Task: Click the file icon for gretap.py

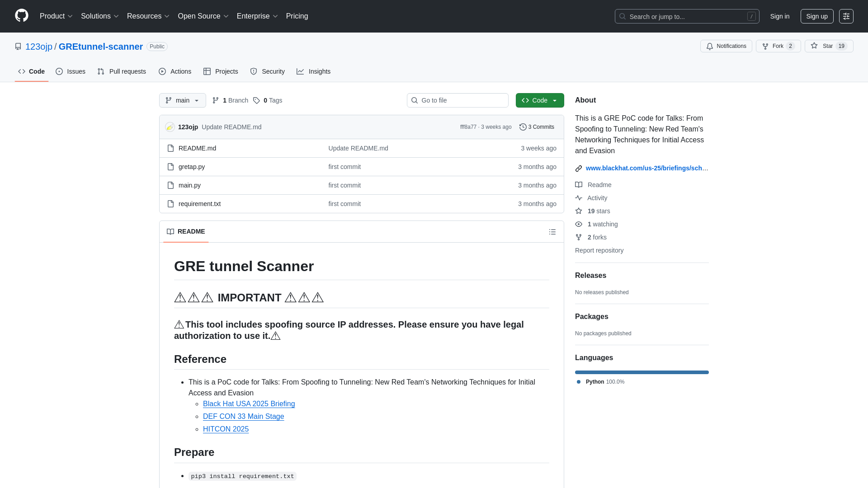Action: tap(170, 167)
